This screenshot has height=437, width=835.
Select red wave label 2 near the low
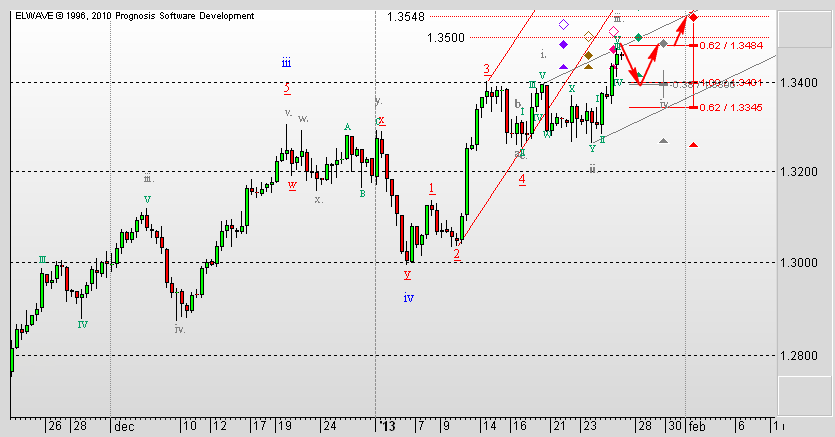(456, 254)
